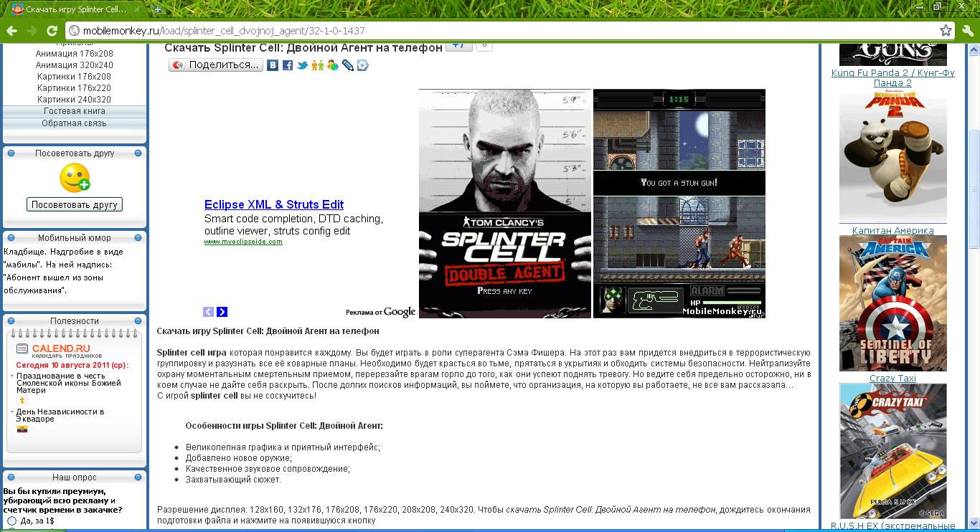Open Картинки 176x208 in the sidebar
Viewport: 980px width, 532px height.
[75, 77]
